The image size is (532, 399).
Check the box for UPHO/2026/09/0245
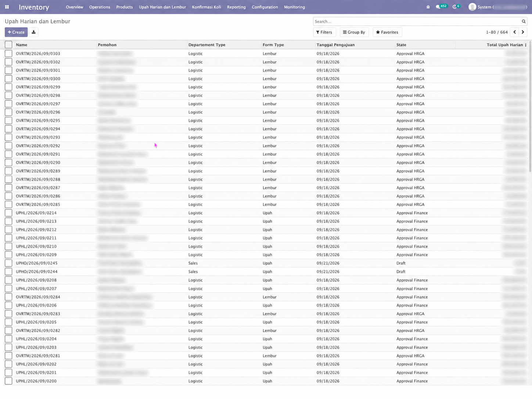tap(8, 263)
